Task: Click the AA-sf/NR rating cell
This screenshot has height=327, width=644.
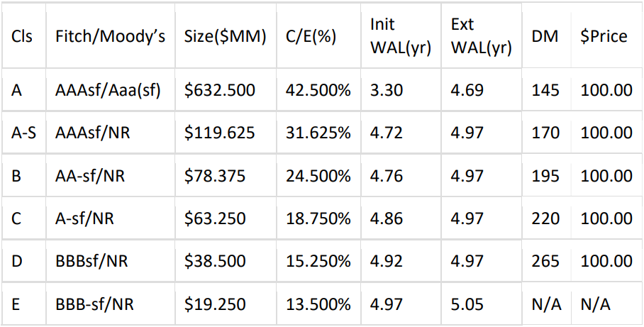Action: 90,176
